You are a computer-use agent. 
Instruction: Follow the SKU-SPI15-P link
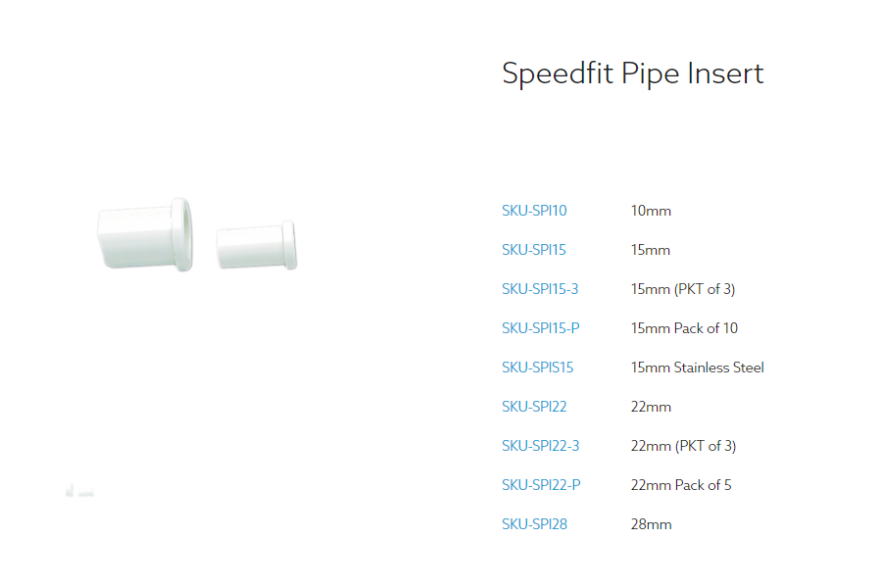pyautogui.click(x=541, y=328)
